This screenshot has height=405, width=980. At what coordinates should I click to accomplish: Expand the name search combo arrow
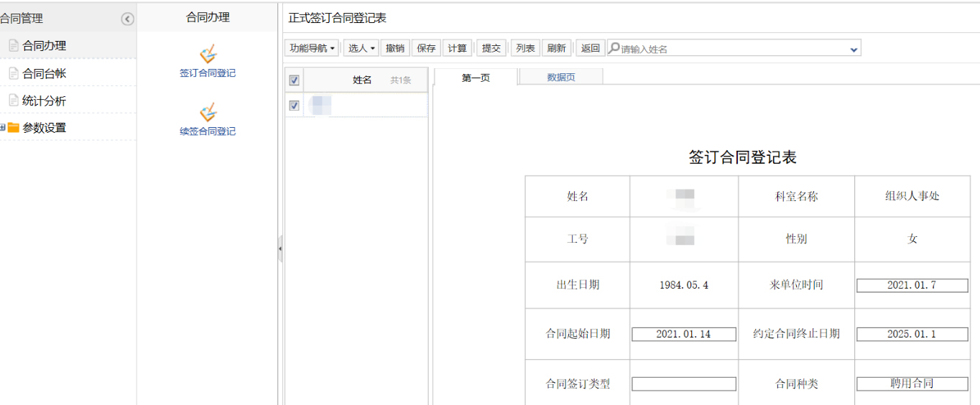[x=854, y=49]
